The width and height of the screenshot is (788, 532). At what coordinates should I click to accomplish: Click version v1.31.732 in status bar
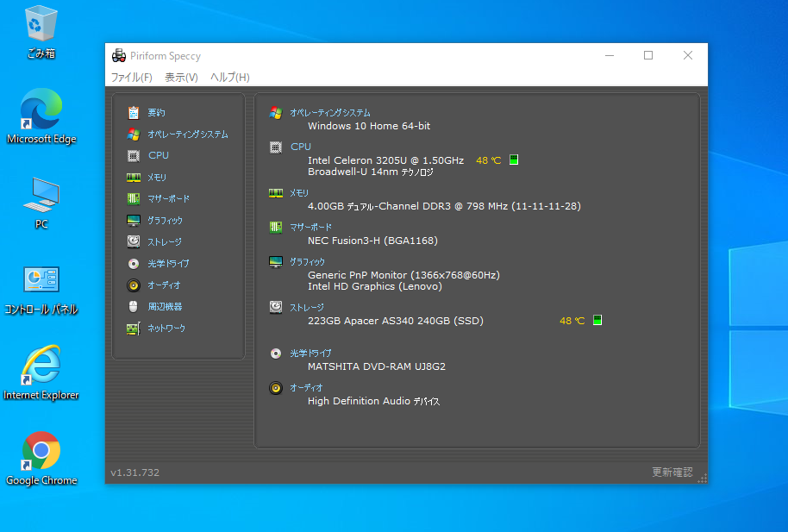(134, 473)
